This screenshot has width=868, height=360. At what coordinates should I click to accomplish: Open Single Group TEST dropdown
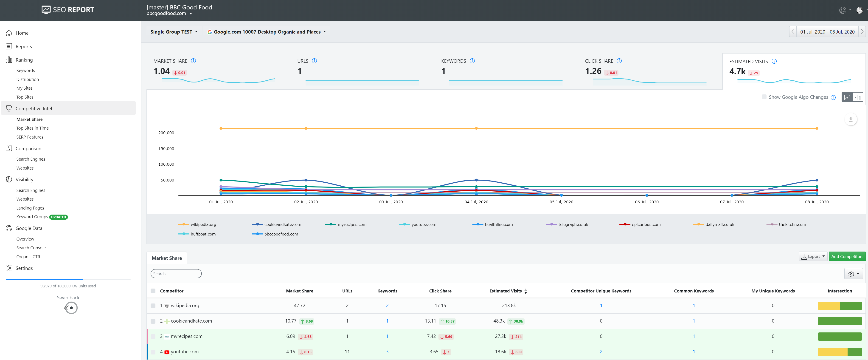pos(174,32)
